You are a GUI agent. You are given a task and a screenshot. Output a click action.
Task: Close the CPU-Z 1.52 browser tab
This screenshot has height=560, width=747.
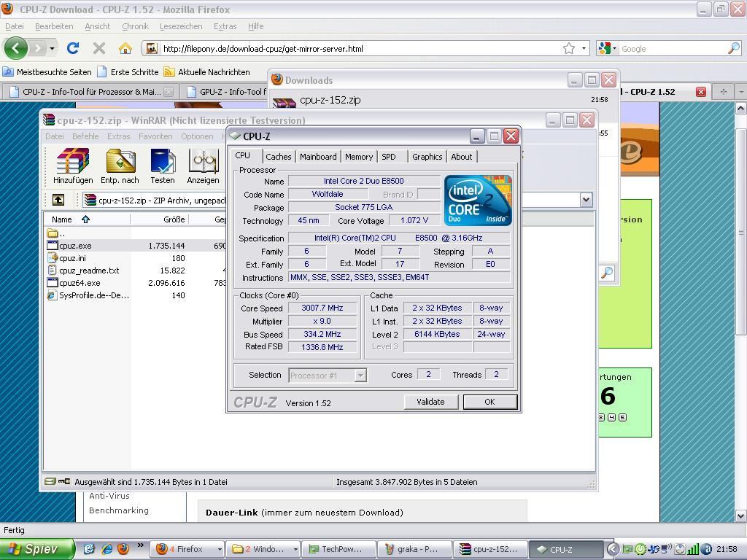click(x=701, y=92)
